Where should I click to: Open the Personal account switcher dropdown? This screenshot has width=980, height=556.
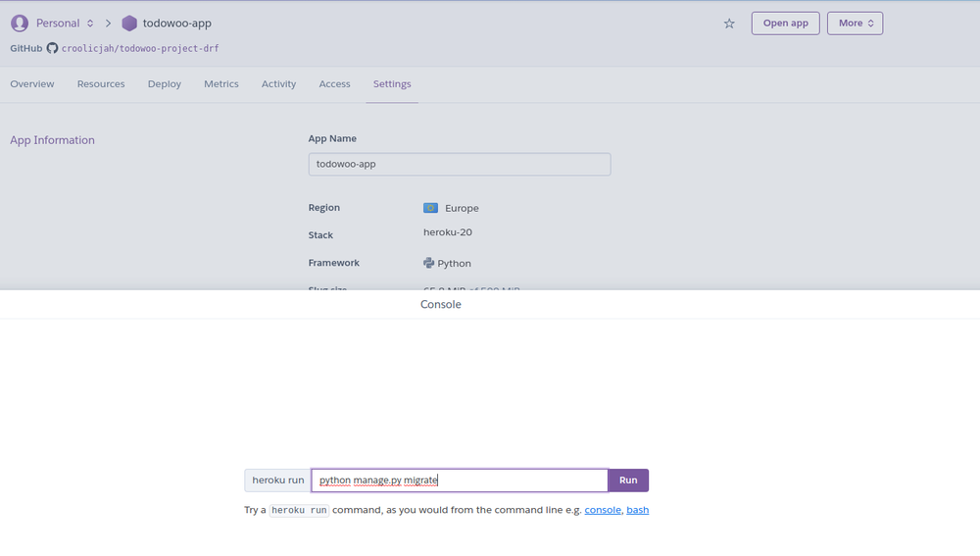65,24
